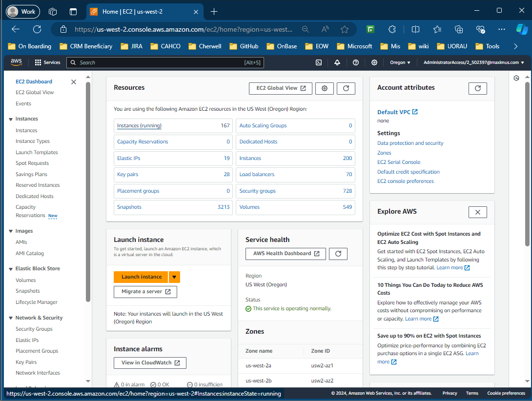Open AMI Catalog in sidebar
This screenshot has height=401, width=532.
click(29, 253)
